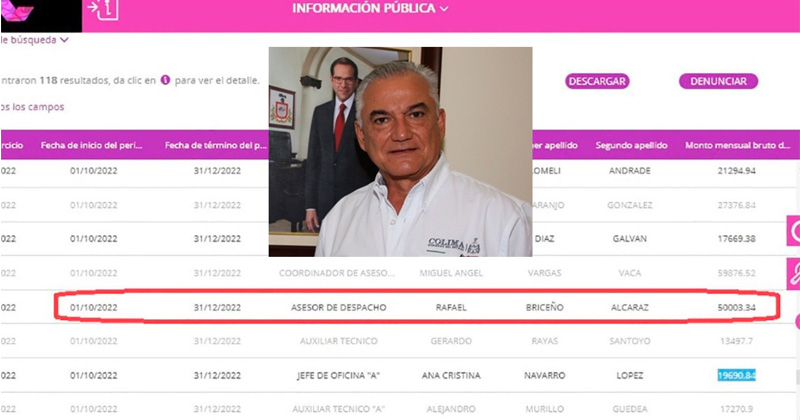Click Segundo apellido column header
This screenshot has width=800, height=420.
[631, 145]
